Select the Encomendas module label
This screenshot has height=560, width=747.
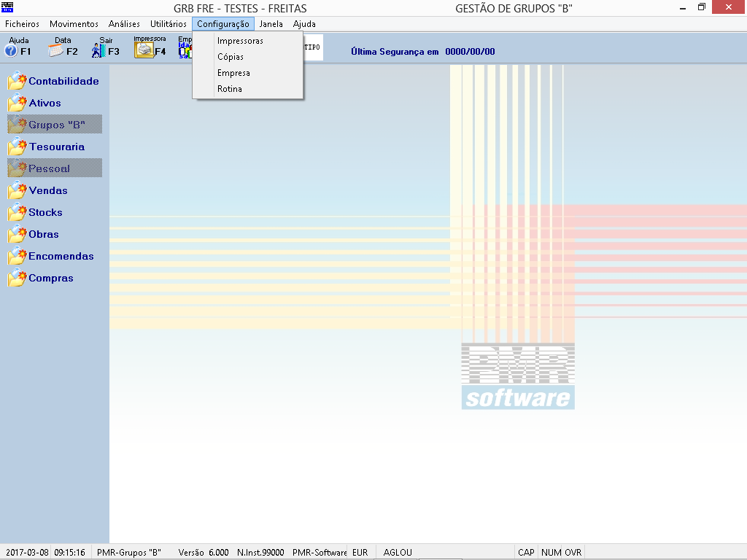(61, 256)
